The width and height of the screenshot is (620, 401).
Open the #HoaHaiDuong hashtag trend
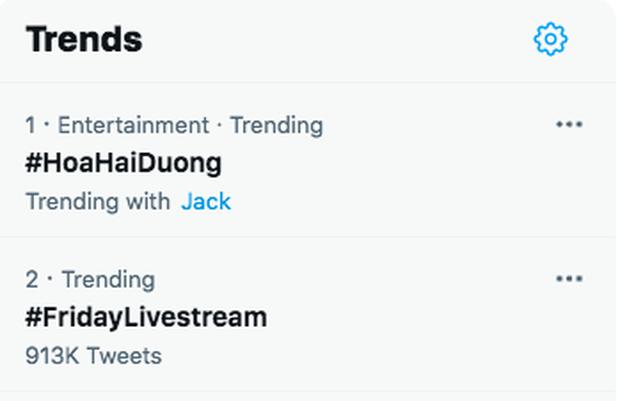(x=123, y=163)
